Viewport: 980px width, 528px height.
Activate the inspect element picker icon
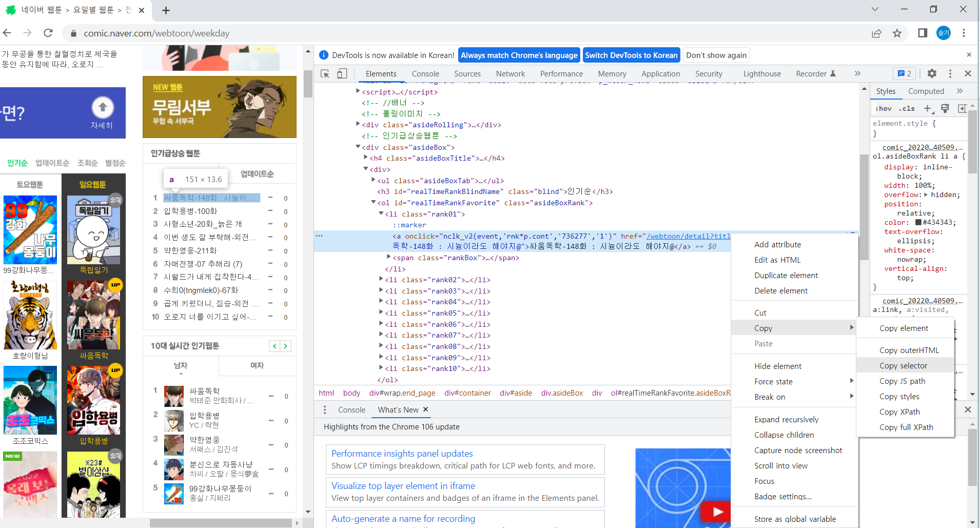(325, 74)
